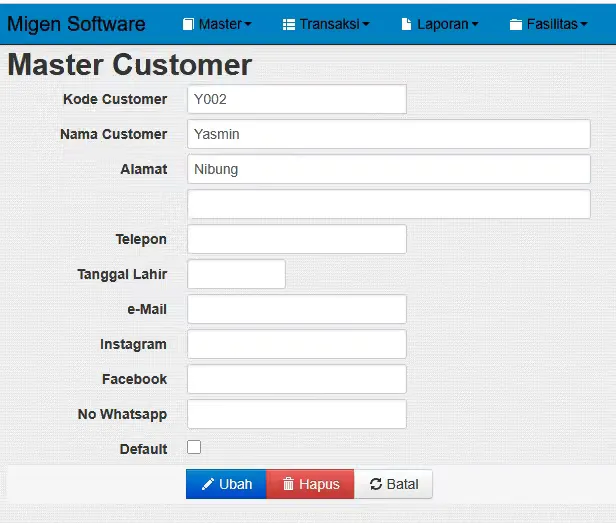Screen dimensions: 616x523
Task: Open the Transaksi menu
Action: point(326,24)
